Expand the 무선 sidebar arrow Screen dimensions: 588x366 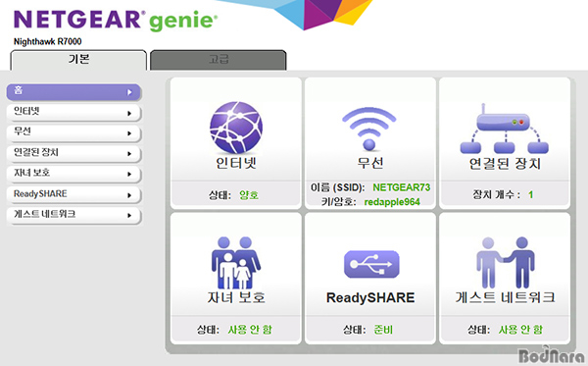tap(129, 133)
